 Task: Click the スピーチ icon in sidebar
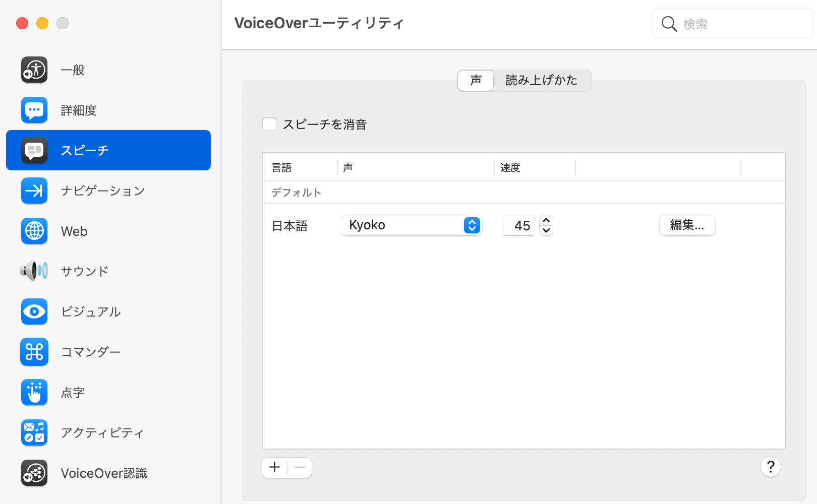(34, 150)
